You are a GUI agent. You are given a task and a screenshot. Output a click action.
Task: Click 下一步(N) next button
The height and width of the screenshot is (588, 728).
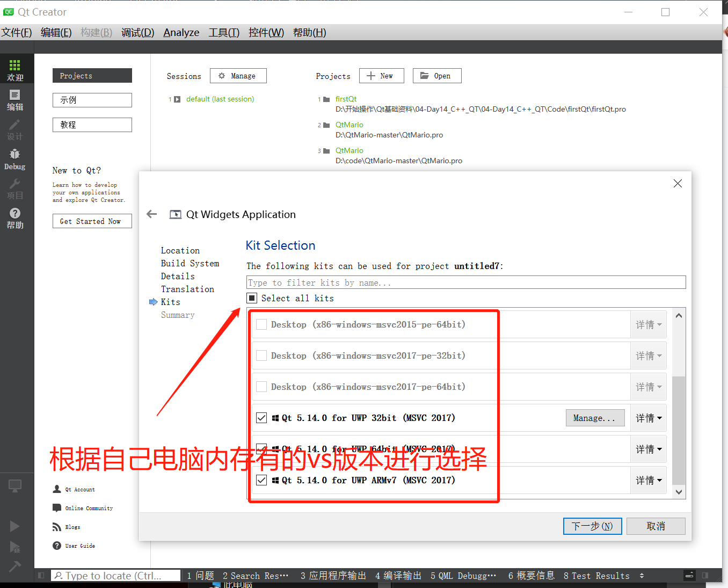pos(592,526)
